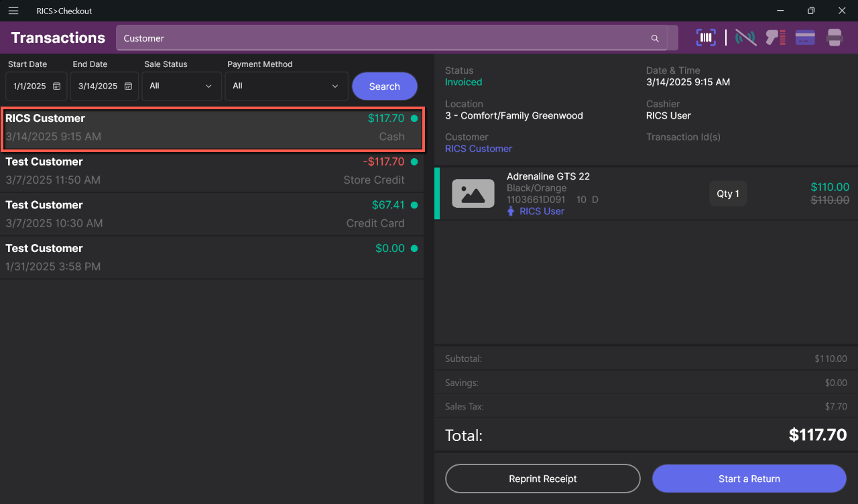Click the handheld barcode scanner icon
Viewport: 858px width, 504px height.
coord(776,38)
